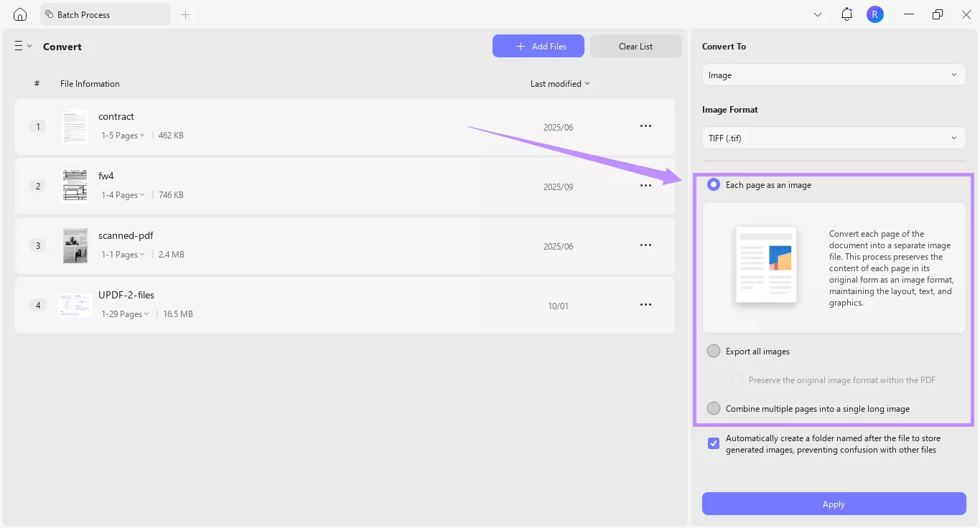
Task: Open the user avatar menu
Action: point(874,14)
